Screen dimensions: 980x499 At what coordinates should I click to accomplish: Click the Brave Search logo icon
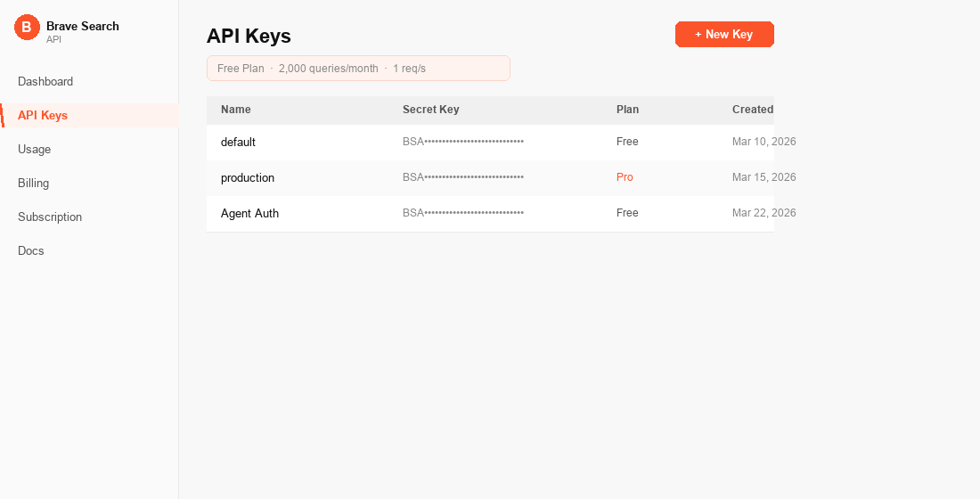27,27
